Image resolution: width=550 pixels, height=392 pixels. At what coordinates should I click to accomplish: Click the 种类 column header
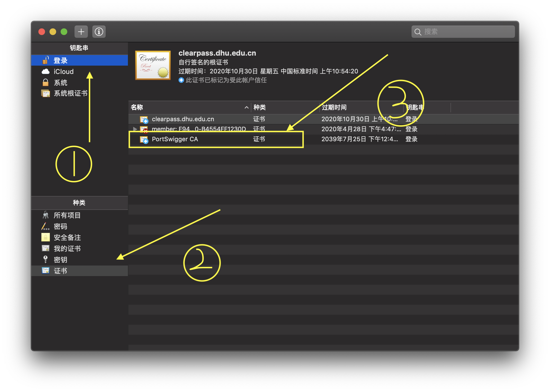[x=259, y=107]
